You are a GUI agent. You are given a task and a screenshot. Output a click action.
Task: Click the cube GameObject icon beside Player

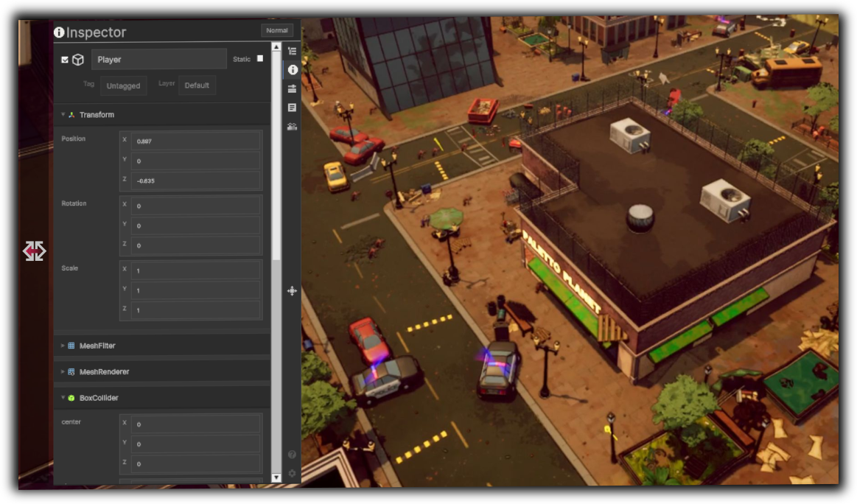click(78, 60)
